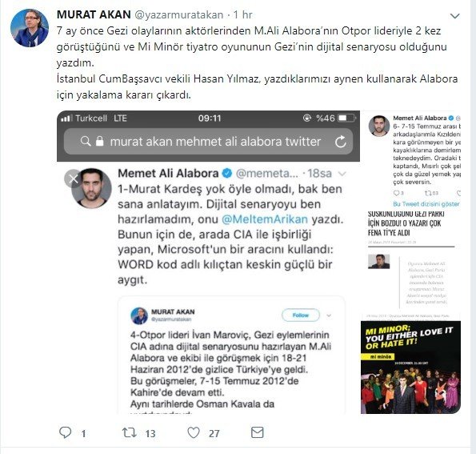Expand the chevron beside the 18sa timestamp
476x454 pixels.
point(342,174)
